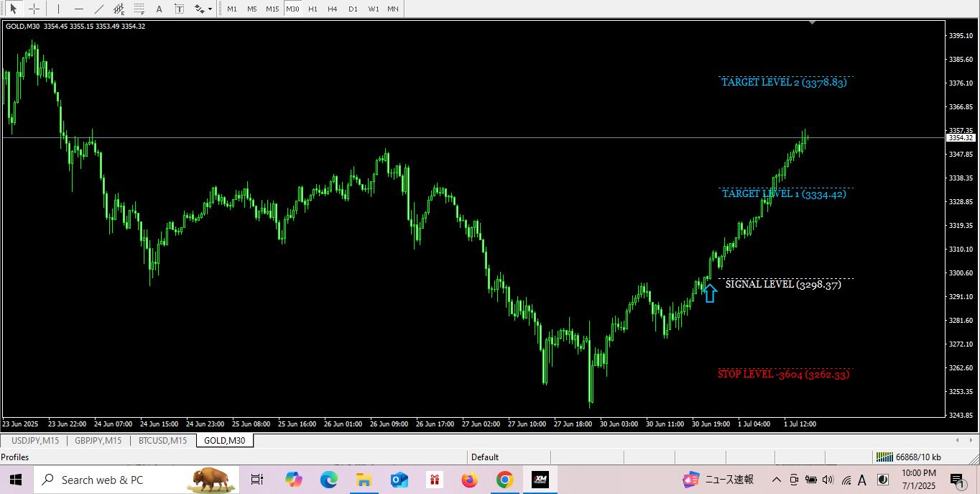Open Microsoft Edge from taskbar
The height and width of the screenshot is (494, 980).
point(328,480)
